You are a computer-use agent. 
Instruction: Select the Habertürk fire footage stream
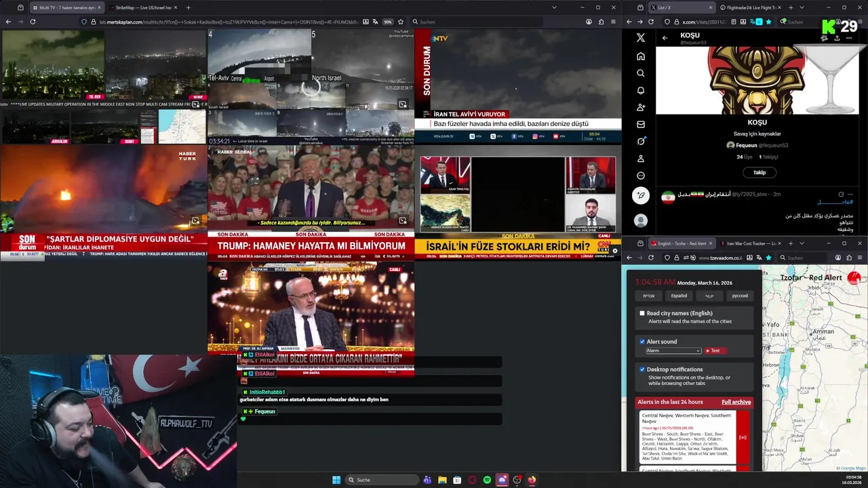pos(104,202)
